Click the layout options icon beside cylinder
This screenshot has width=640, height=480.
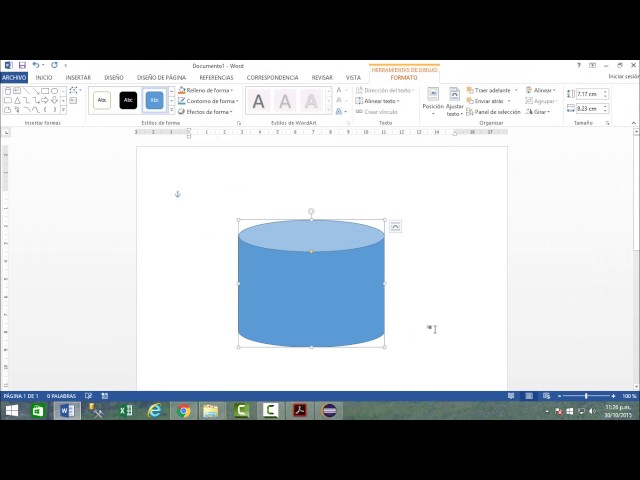pos(395,227)
